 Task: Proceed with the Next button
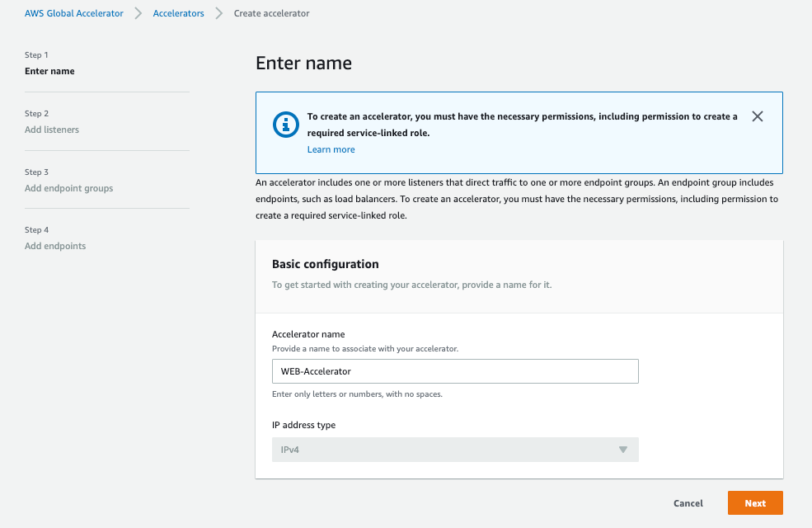coord(755,503)
